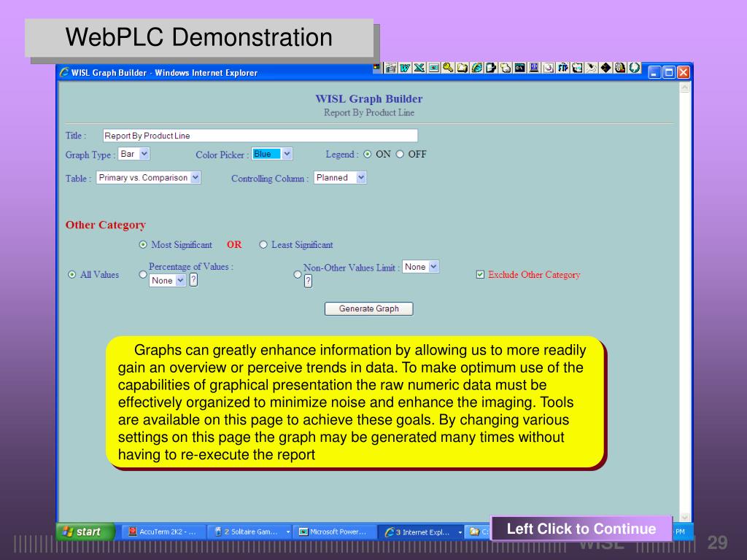Viewport: 747px width, 560px height.
Task: Launch the FTP shortcut icon
Action: pyautogui.click(x=562, y=68)
